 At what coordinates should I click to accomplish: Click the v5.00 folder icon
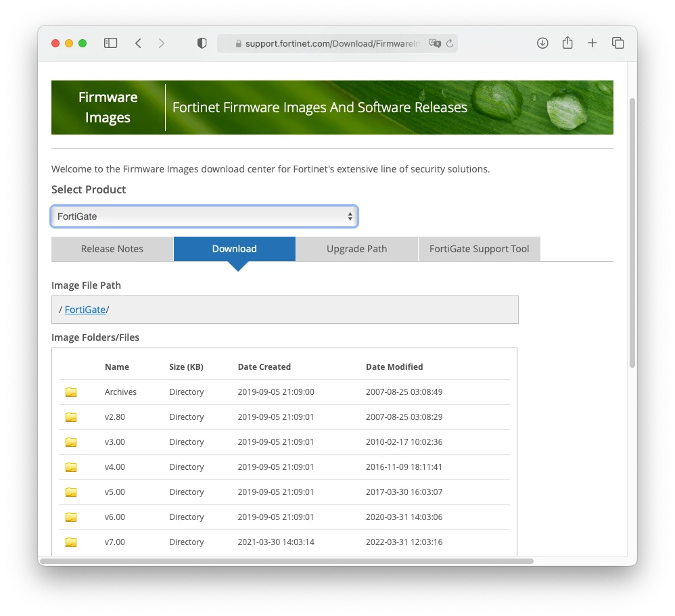71,492
